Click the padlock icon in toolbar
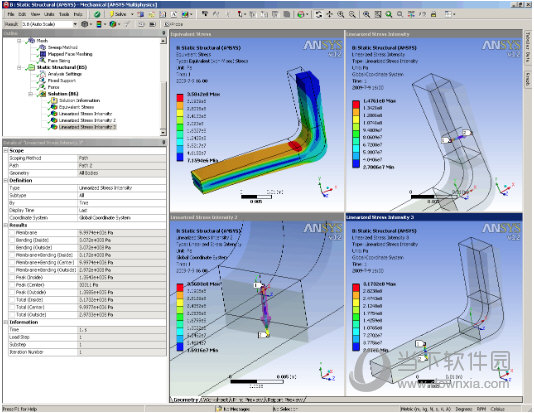Image resolution: width=534 pixels, height=413 pixels. 434,14
